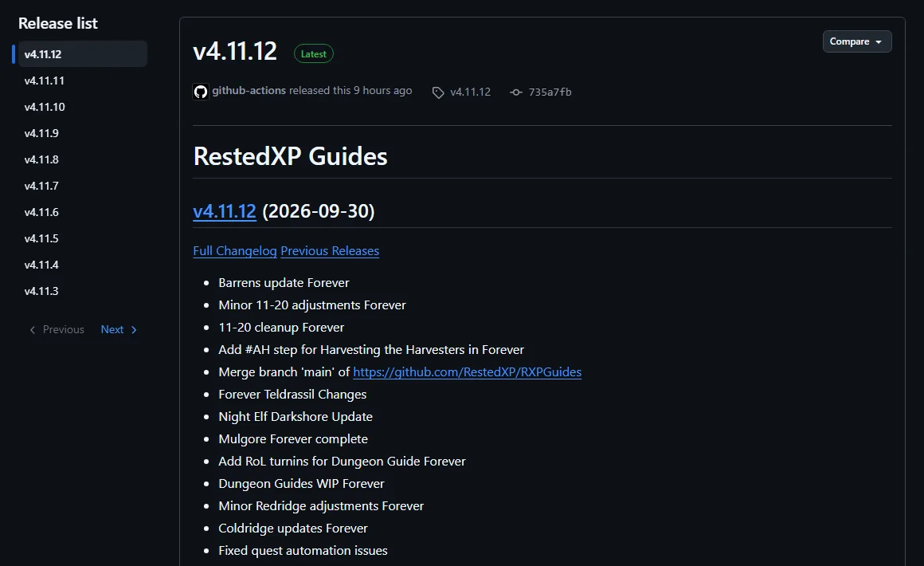This screenshot has width=924, height=566.
Task: Click 'Minor Redridge adjustments Forever' entry
Action: tap(321, 506)
